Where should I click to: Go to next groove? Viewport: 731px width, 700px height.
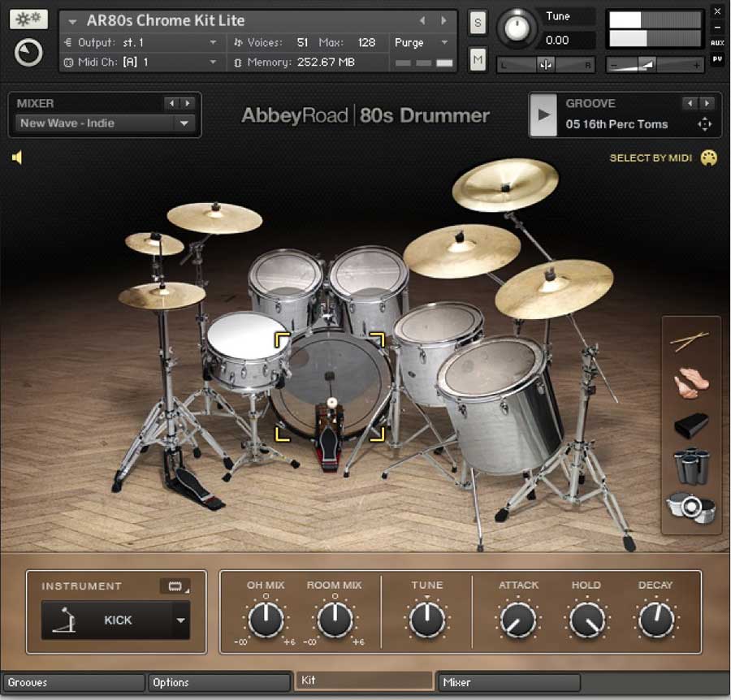[707, 103]
